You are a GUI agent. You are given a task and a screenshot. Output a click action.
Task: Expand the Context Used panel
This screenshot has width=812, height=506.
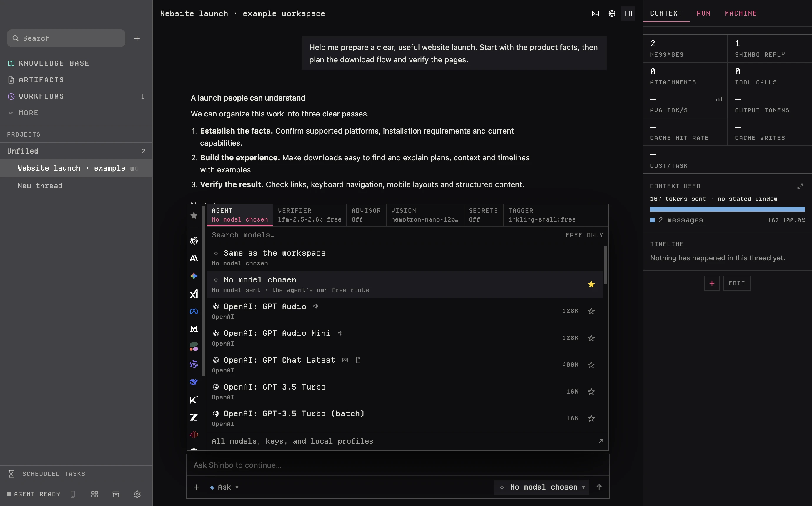click(800, 186)
